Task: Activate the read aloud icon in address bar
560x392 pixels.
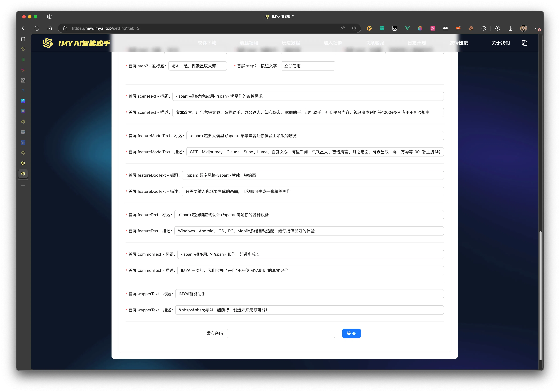Action: point(342,28)
